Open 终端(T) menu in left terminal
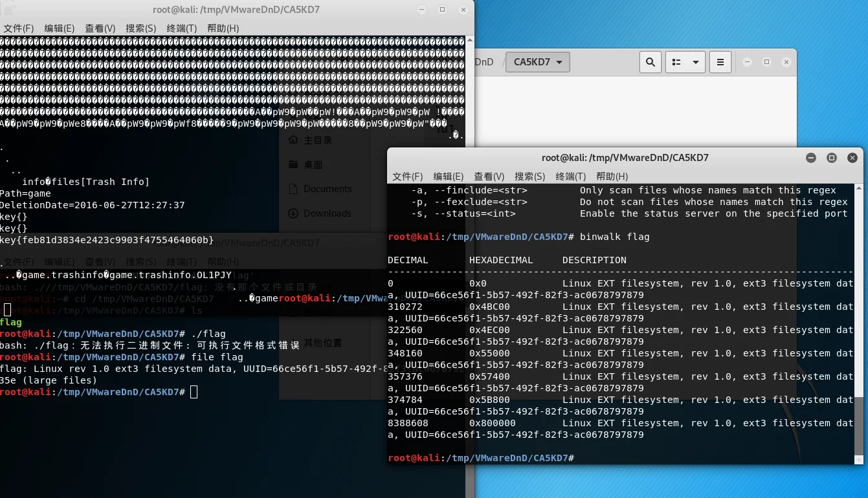The width and height of the screenshot is (868, 498). pos(182,28)
